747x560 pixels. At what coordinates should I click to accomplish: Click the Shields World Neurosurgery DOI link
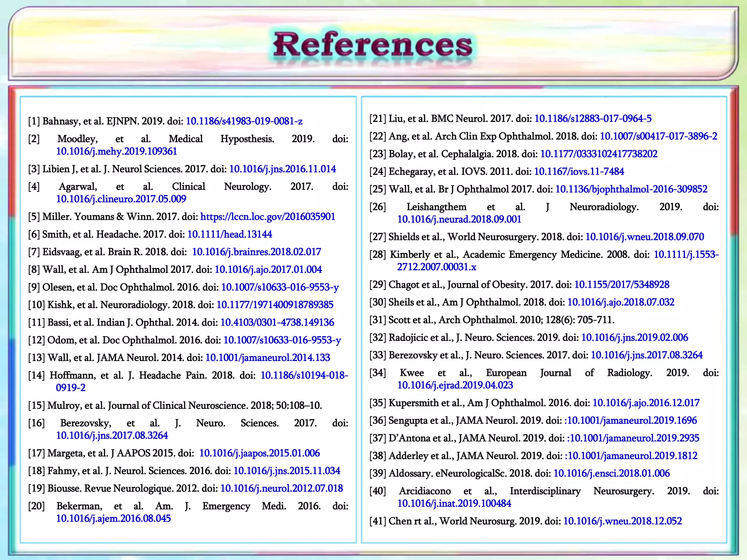[645, 237]
